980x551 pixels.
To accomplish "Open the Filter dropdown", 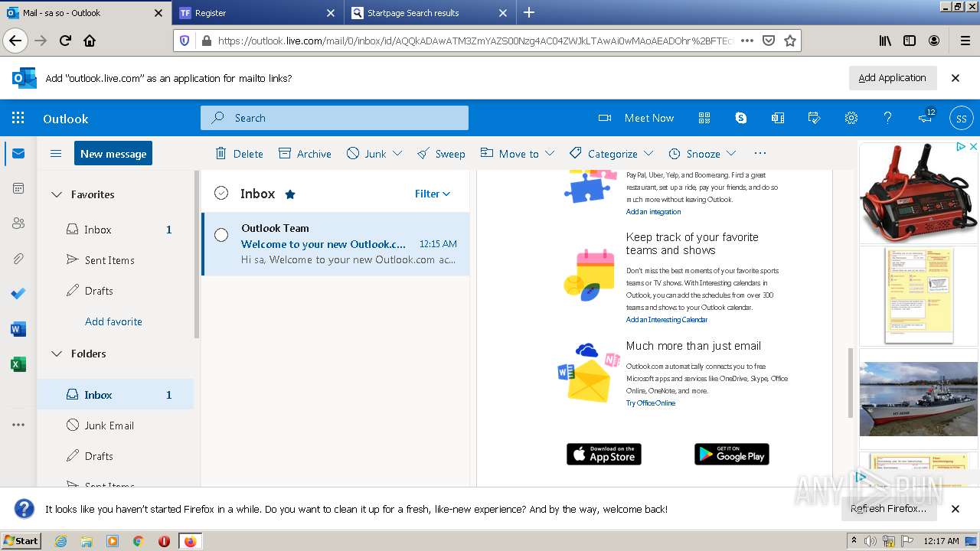I will click(x=433, y=194).
